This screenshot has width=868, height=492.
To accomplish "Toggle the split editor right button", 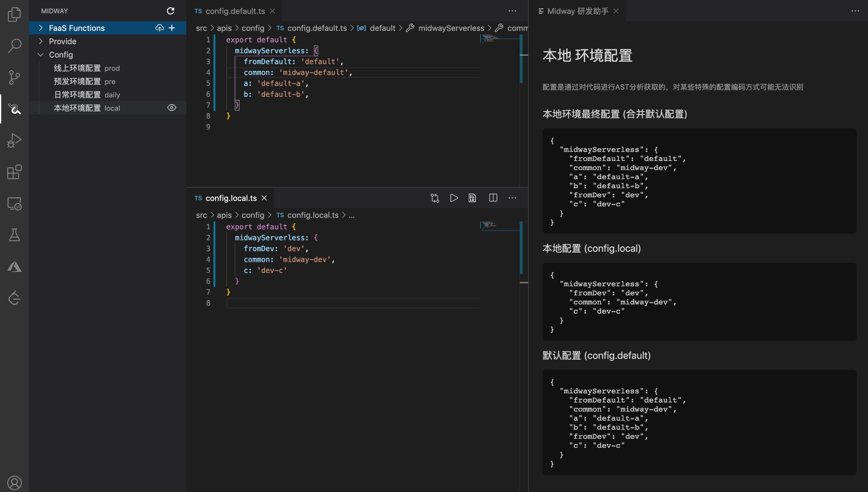I will pyautogui.click(x=493, y=198).
